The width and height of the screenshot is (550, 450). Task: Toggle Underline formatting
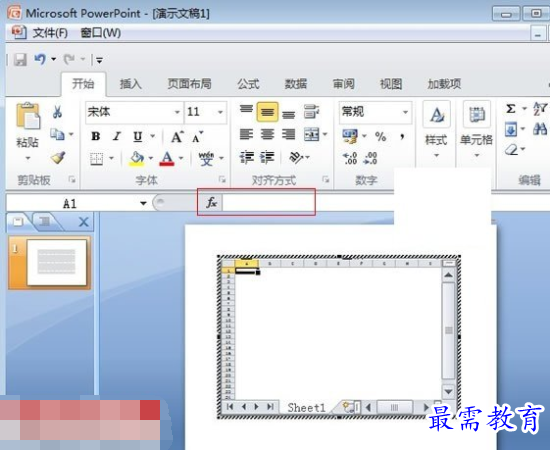(x=138, y=136)
